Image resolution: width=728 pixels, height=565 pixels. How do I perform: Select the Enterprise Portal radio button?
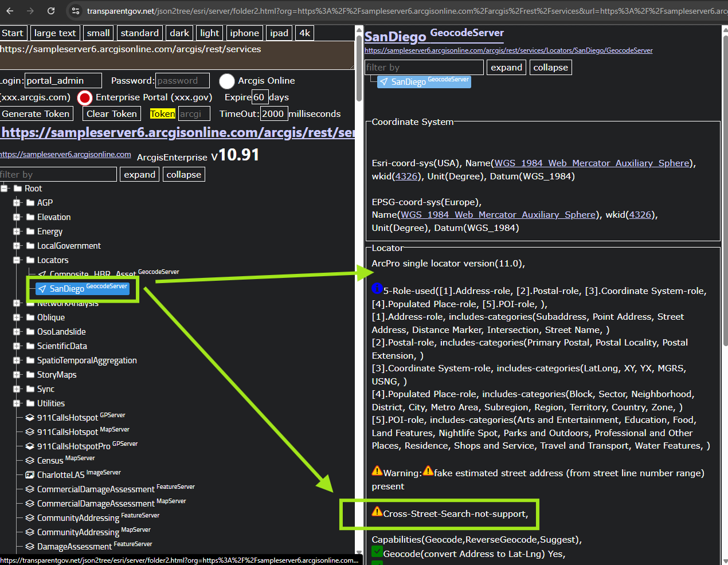coord(85,98)
